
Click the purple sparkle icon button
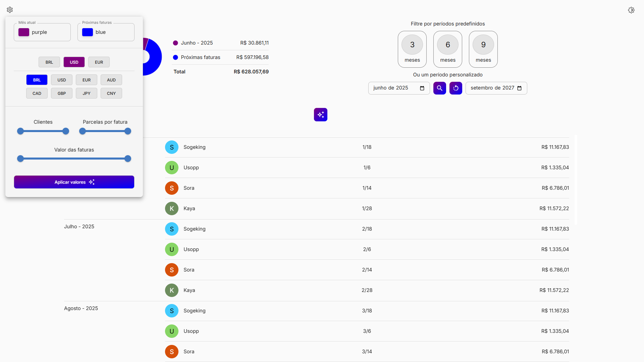[320, 115]
